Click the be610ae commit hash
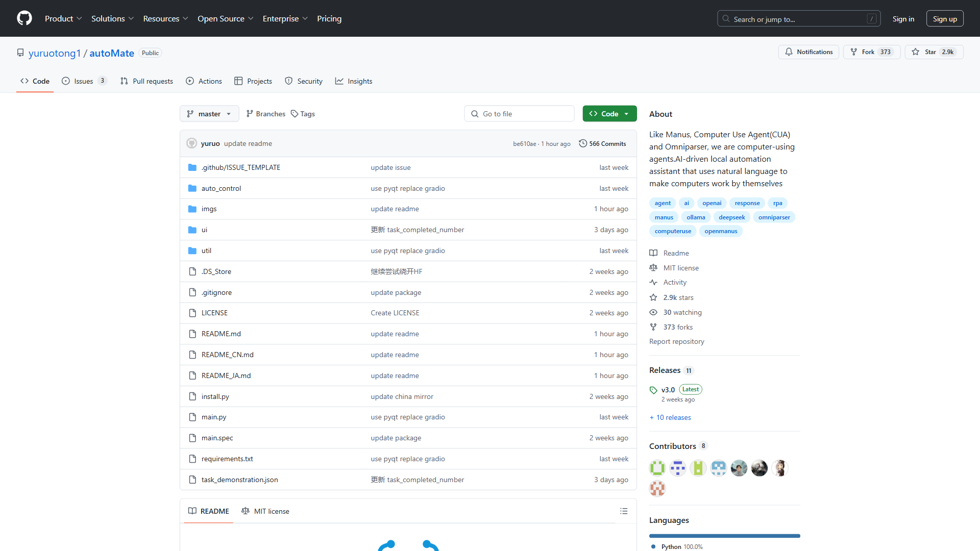This screenshot has width=980, height=551. coord(524,144)
